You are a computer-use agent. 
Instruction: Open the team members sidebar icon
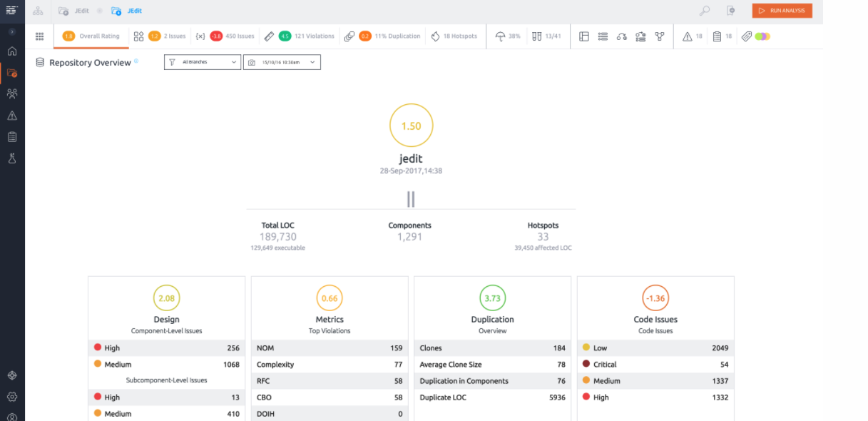[x=12, y=93]
